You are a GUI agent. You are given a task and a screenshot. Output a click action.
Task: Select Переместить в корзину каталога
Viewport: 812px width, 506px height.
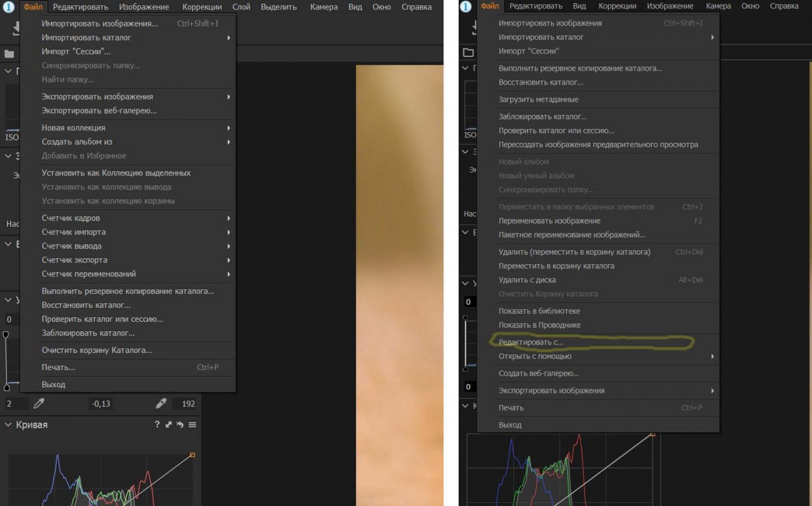click(599, 265)
